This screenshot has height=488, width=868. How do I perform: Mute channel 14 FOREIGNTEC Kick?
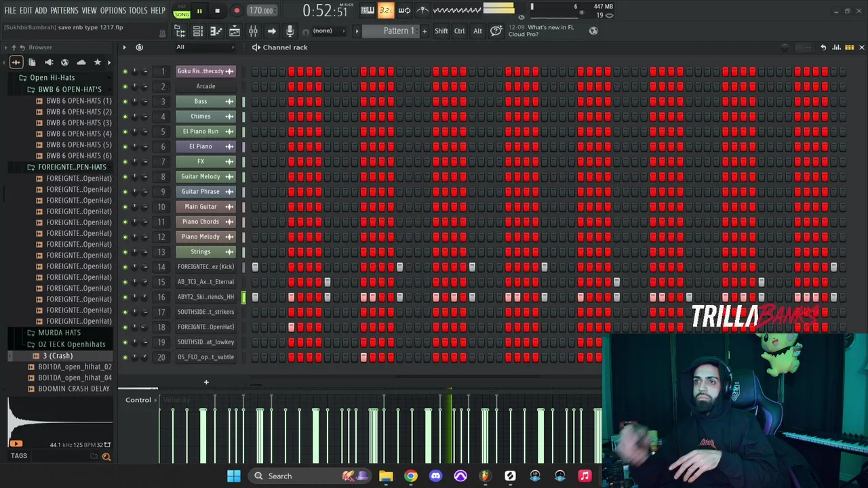(x=125, y=267)
